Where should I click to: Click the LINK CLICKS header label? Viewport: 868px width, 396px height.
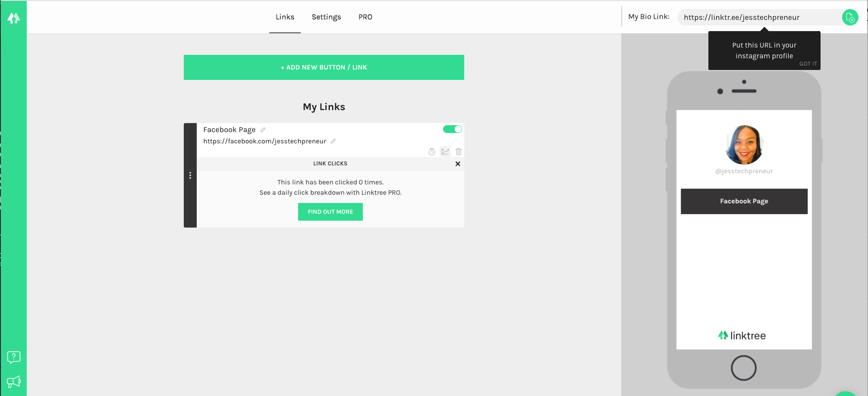click(330, 164)
